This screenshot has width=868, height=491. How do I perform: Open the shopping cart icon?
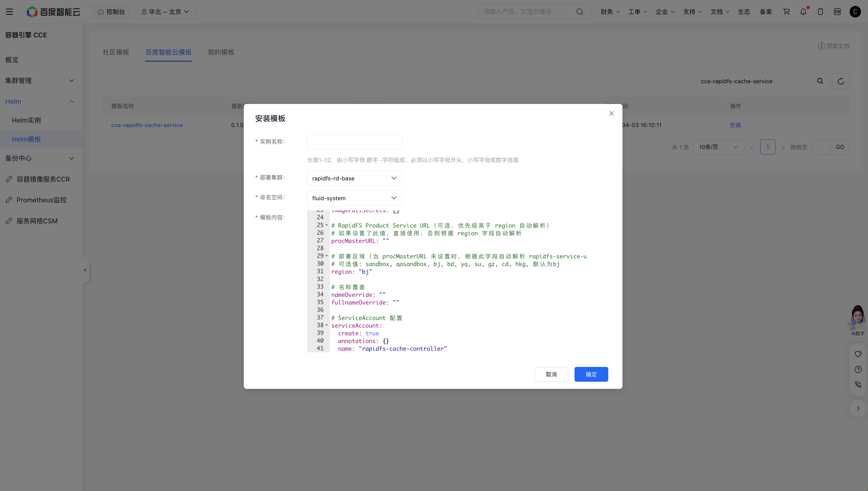pos(786,12)
